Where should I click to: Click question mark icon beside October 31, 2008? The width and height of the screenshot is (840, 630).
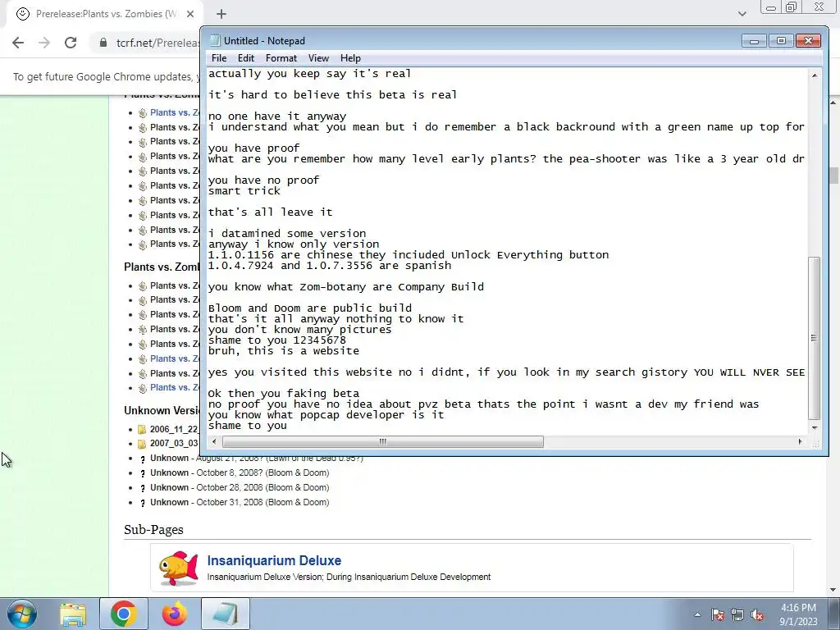click(x=143, y=503)
